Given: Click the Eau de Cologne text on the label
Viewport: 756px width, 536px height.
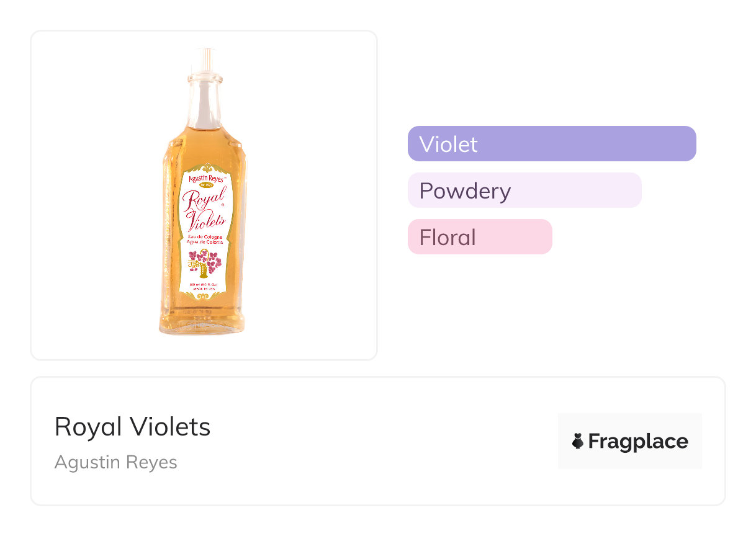Looking at the screenshot, I should click(205, 239).
